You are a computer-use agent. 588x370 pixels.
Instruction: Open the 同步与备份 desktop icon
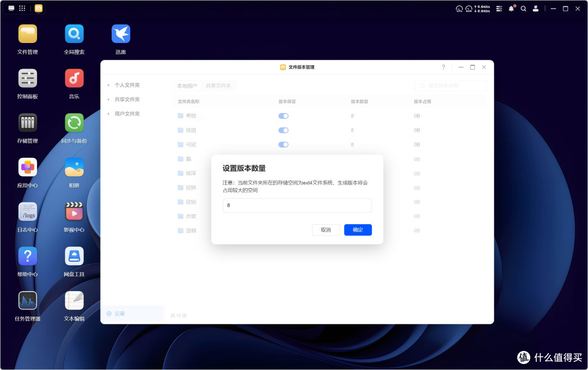tap(74, 123)
